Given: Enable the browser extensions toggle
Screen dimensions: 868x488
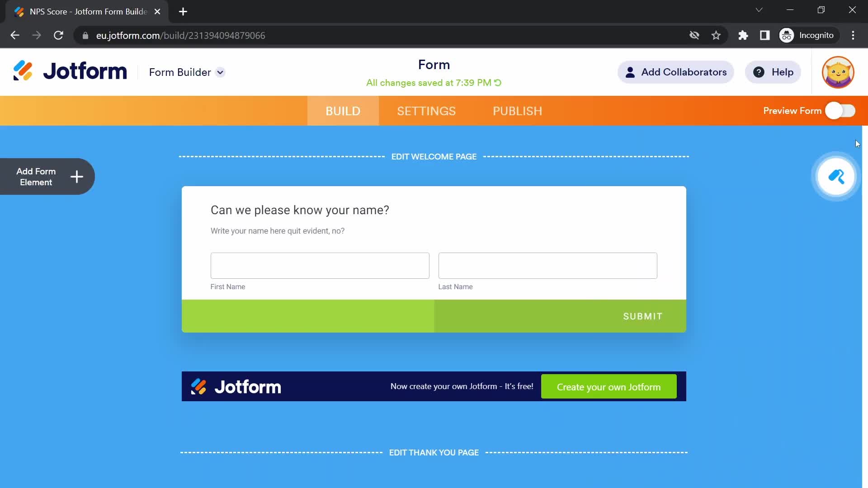Looking at the screenshot, I should 743,35.
